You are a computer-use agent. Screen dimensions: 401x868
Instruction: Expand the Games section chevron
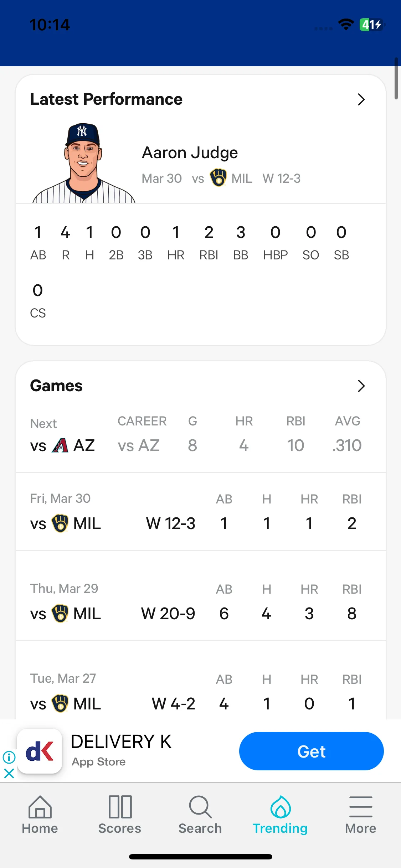[x=361, y=386]
